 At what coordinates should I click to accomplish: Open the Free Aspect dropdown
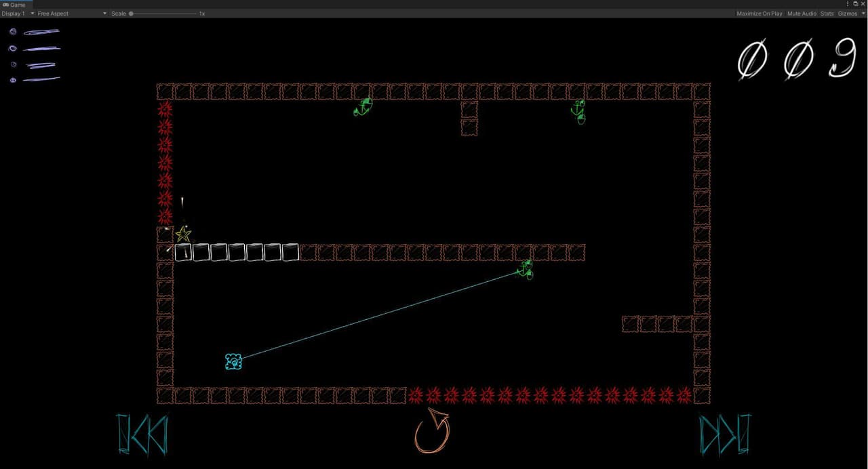pos(72,14)
